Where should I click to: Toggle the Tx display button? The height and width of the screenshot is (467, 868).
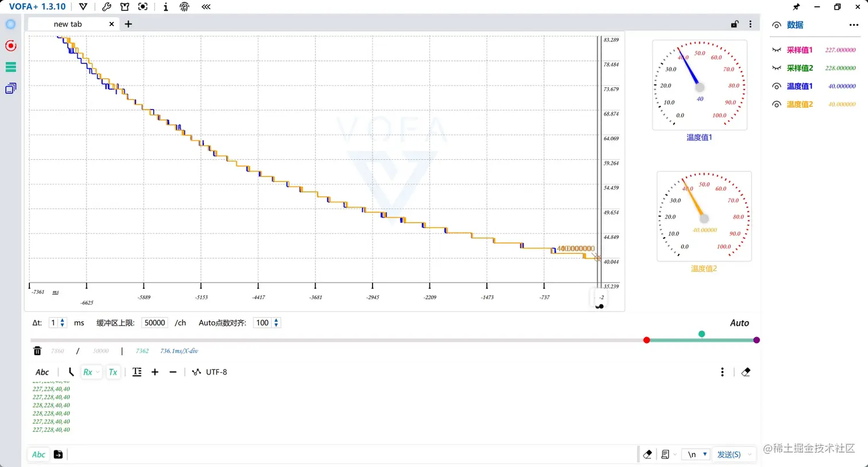coord(113,372)
